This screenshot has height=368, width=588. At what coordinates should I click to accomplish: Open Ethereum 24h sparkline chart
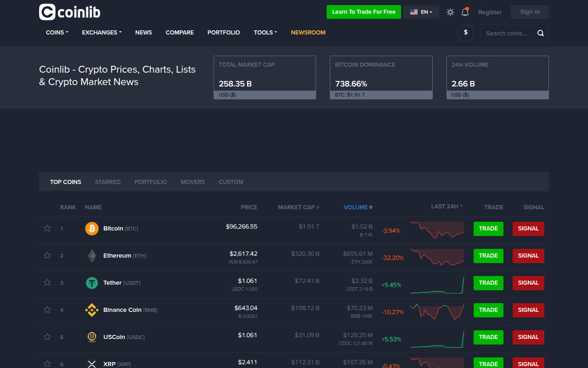click(437, 257)
